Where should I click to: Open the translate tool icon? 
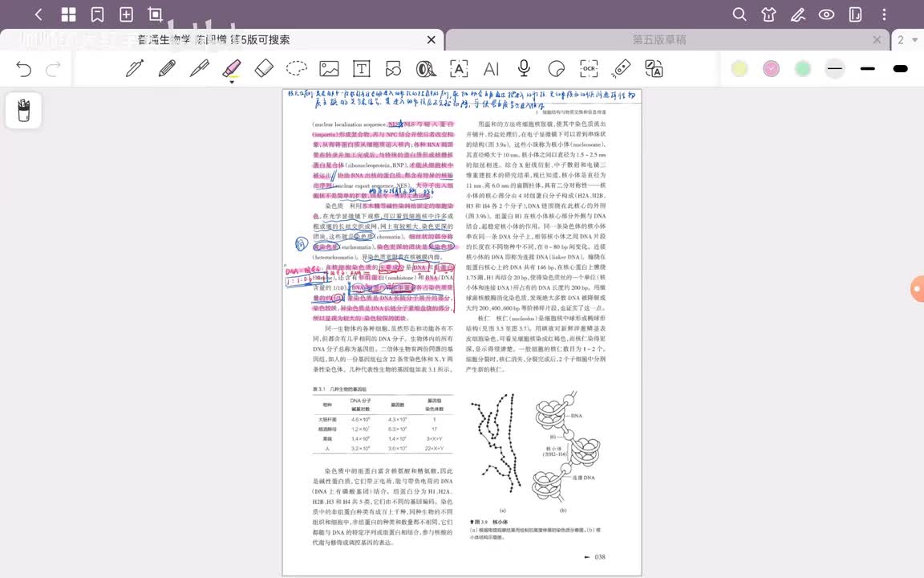(654, 68)
